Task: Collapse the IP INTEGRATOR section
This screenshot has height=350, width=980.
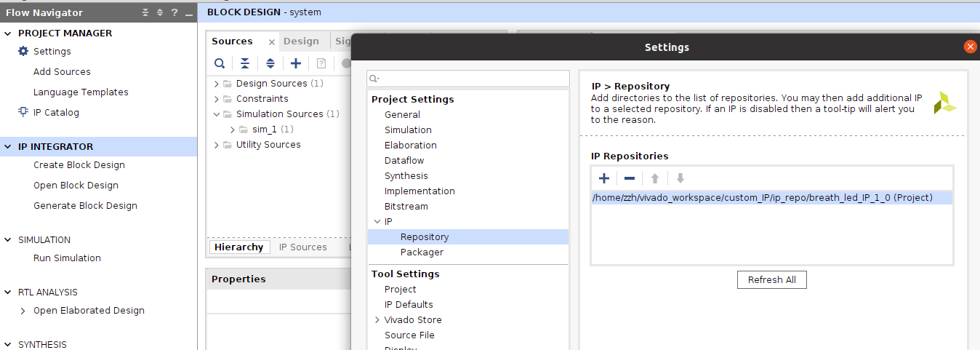Action: (9, 147)
